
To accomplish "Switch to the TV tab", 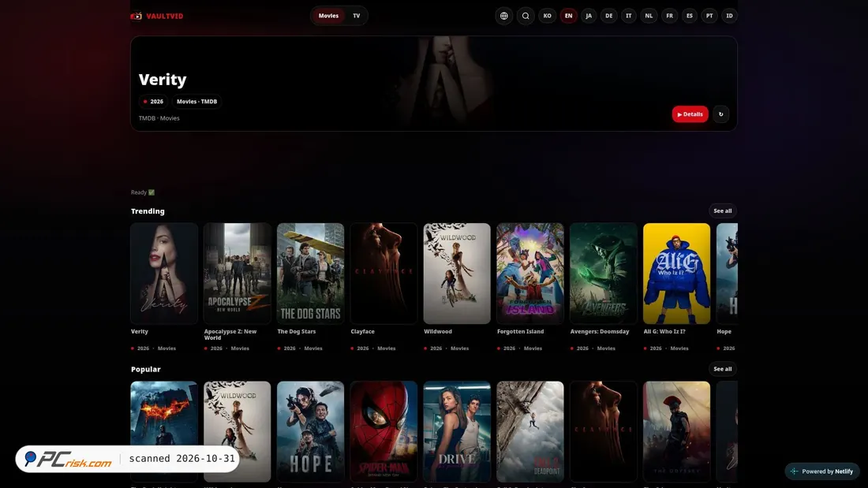I will (357, 16).
